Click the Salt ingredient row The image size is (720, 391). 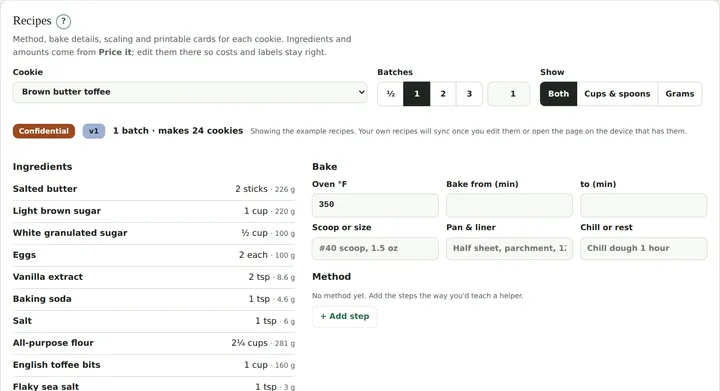click(x=154, y=321)
